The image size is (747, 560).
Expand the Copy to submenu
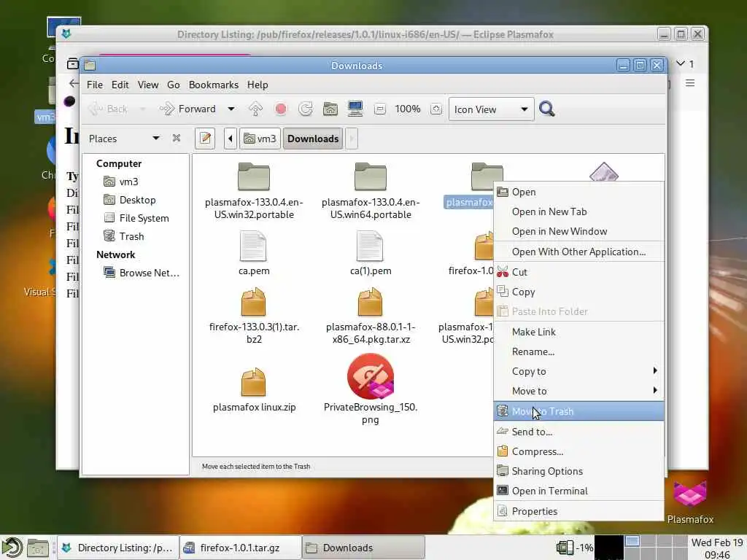coord(578,371)
